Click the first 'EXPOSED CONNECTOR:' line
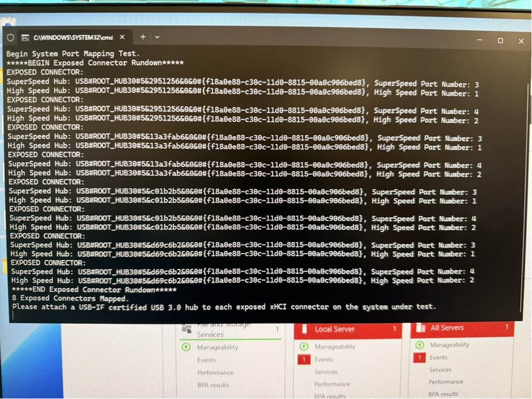The image size is (532, 399). pos(45,72)
